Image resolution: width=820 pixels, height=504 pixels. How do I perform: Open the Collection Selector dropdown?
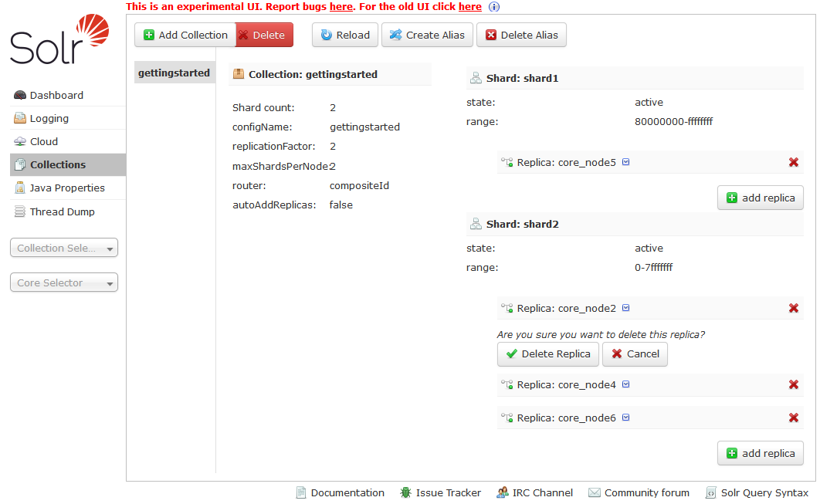click(x=64, y=248)
